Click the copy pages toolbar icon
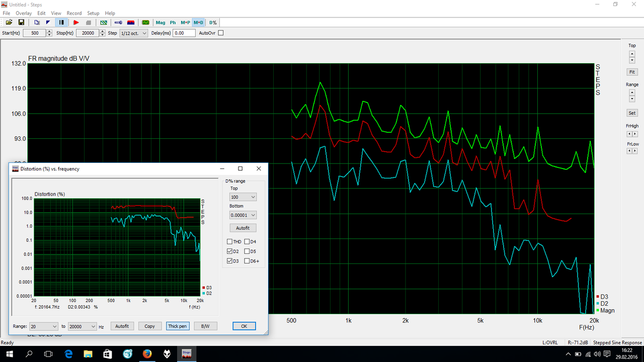 click(x=37, y=23)
